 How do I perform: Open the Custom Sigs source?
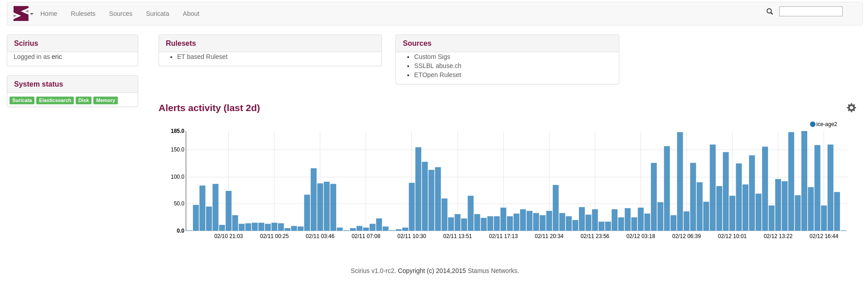click(432, 57)
